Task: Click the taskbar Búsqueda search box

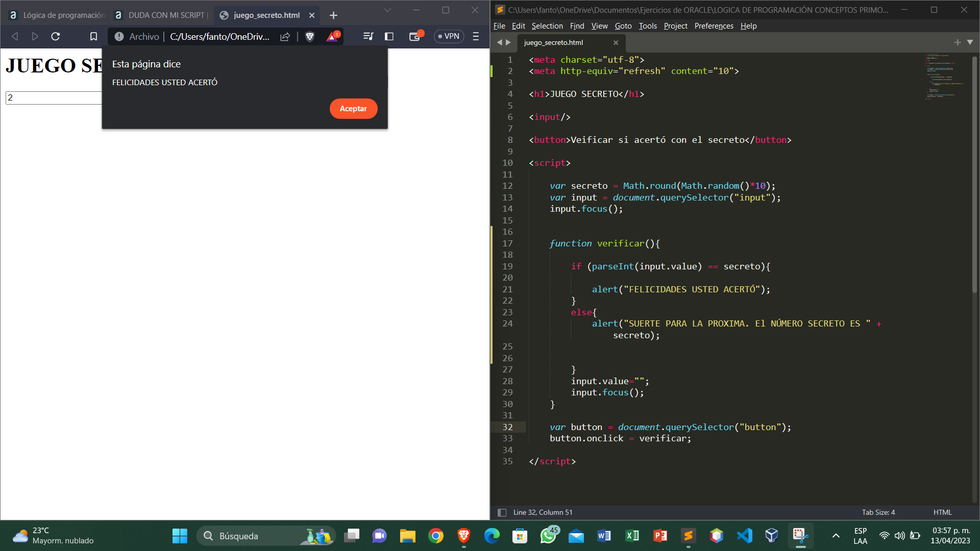Action: [x=266, y=536]
